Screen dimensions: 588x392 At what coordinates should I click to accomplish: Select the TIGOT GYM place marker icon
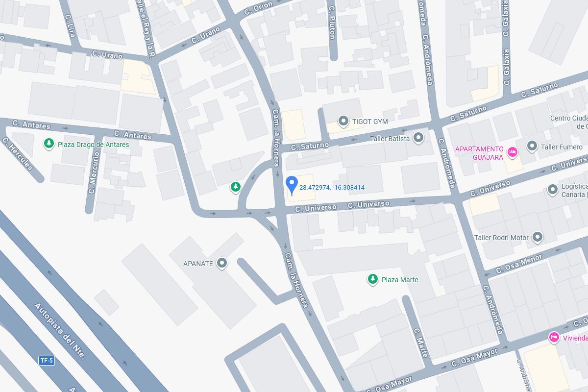click(x=343, y=121)
